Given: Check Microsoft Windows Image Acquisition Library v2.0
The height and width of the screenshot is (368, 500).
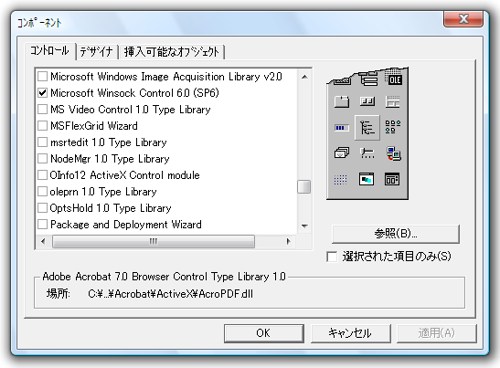Looking at the screenshot, I should coord(43,76).
